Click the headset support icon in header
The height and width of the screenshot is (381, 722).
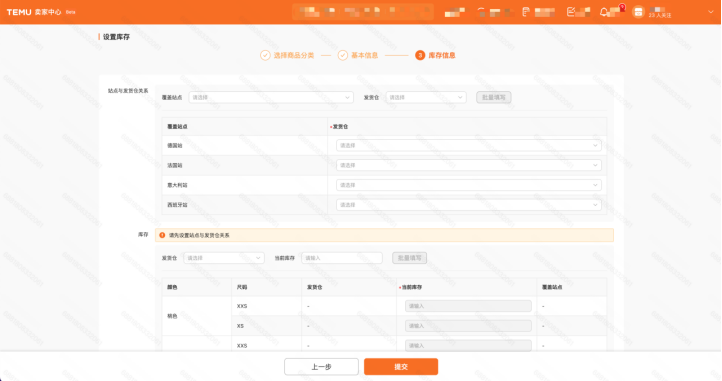481,12
